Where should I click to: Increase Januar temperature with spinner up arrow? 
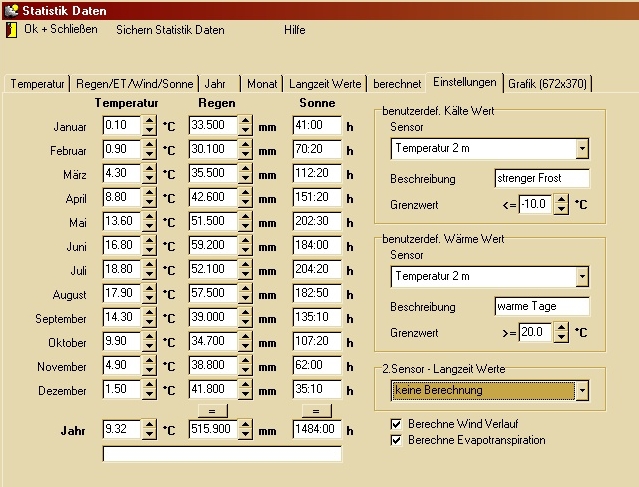(149, 121)
